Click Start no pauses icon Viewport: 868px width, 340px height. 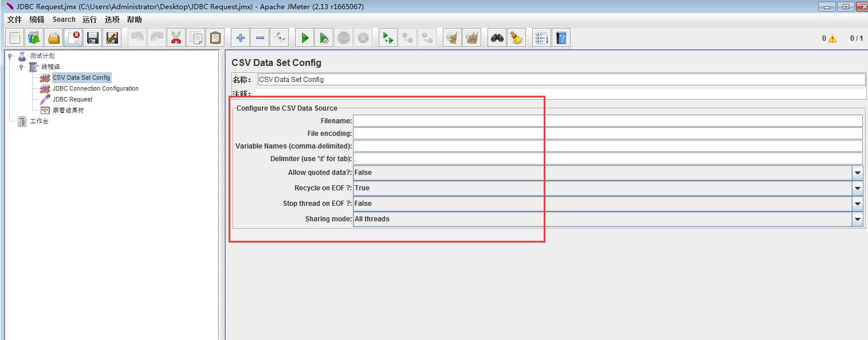coord(324,38)
